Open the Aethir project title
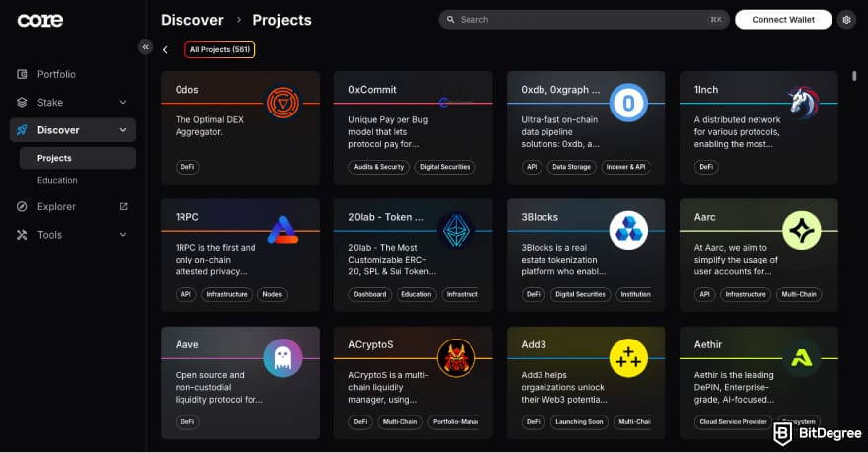The image size is (868, 453). tap(708, 344)
